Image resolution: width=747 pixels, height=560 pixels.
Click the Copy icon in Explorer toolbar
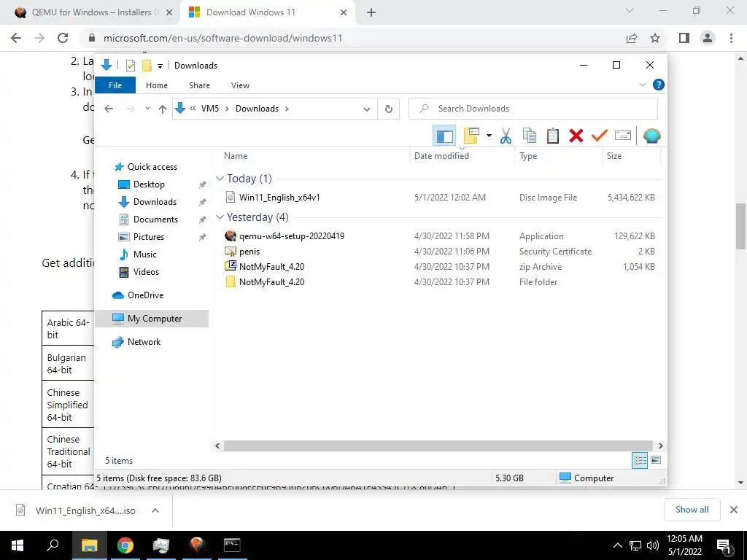[530, 136]
